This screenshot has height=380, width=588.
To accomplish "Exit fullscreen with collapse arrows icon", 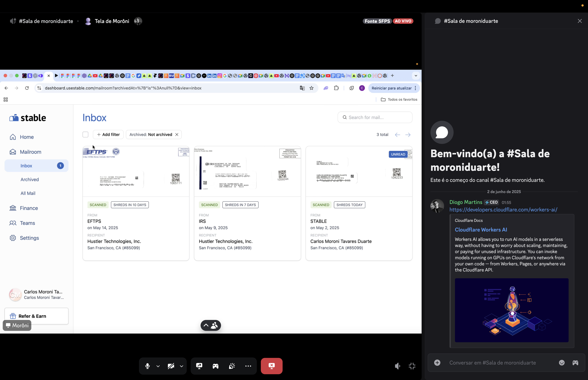I will 412,366.
